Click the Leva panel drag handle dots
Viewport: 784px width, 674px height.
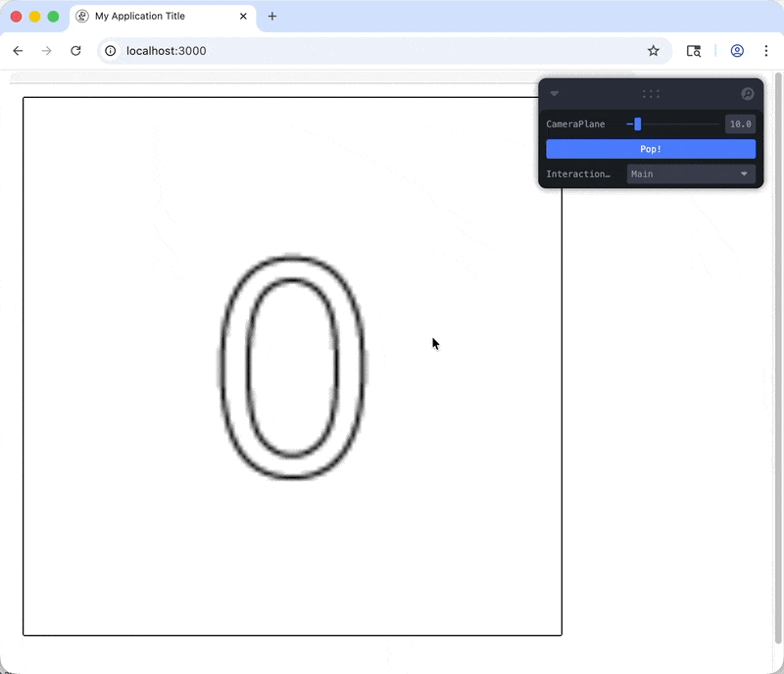[650, 94]
